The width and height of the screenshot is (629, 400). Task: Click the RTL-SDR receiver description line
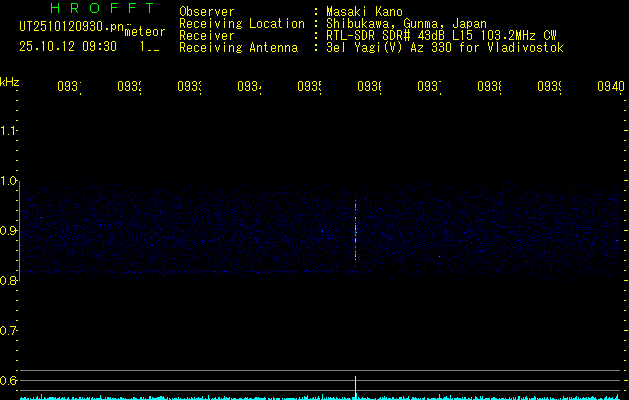pos(441,36)
